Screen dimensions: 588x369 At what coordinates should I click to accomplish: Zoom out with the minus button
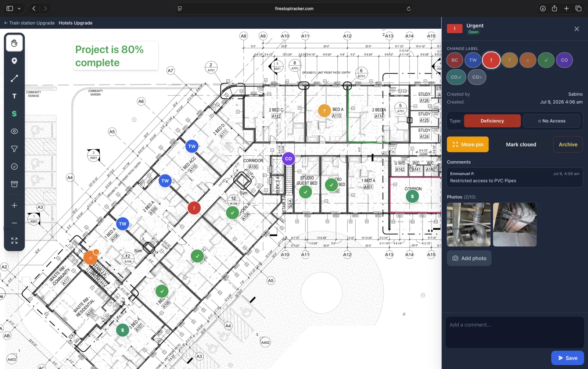(14, 223)
